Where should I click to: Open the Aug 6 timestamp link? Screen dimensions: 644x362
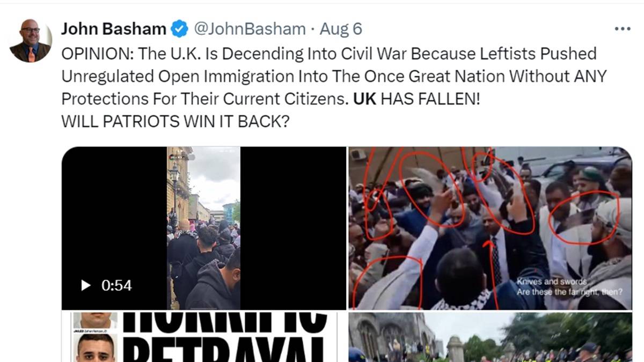click(341, 29)
